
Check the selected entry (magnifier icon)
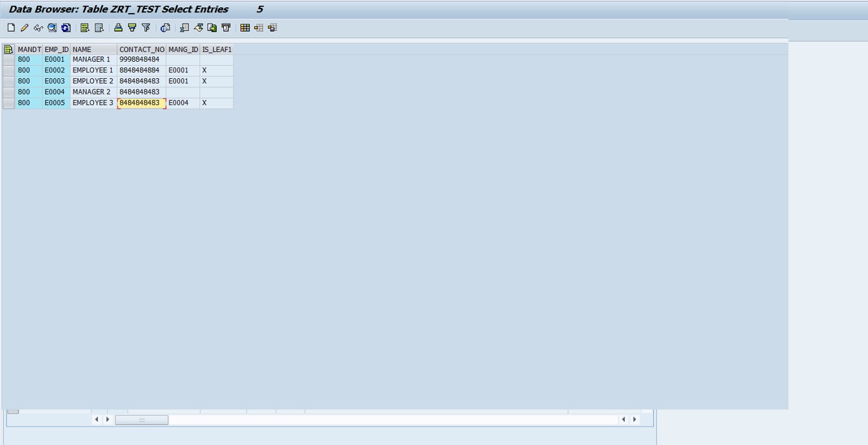[x=51, y=28]
